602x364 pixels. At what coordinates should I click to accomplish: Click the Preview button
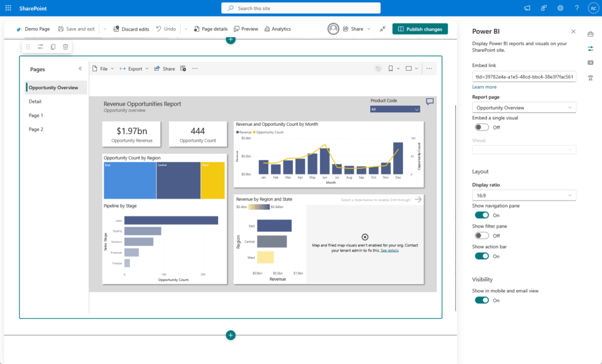tap(246, 29)
